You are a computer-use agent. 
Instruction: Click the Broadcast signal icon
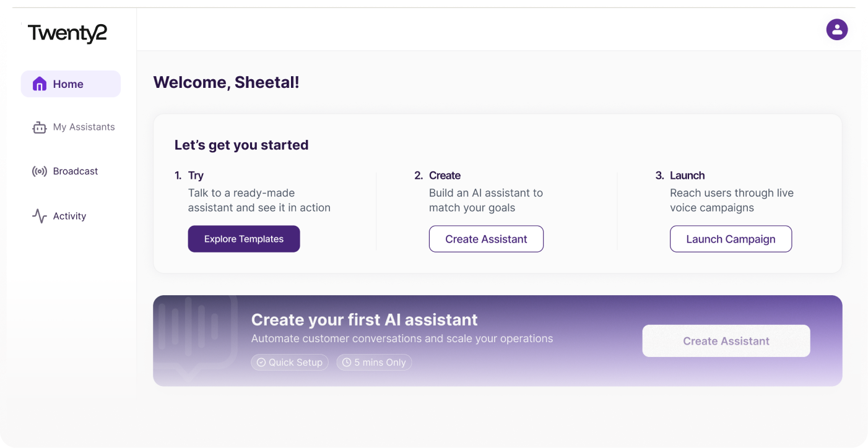tap(40, 171)
